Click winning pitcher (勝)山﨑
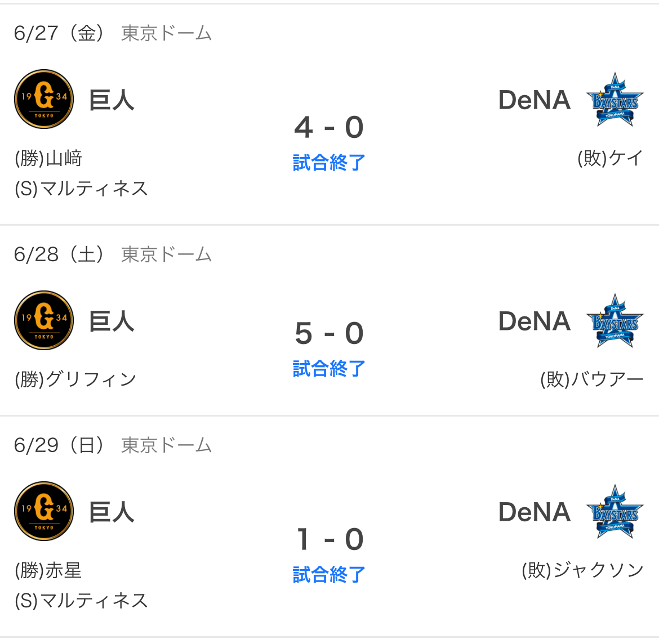 [x=48, y=158]
